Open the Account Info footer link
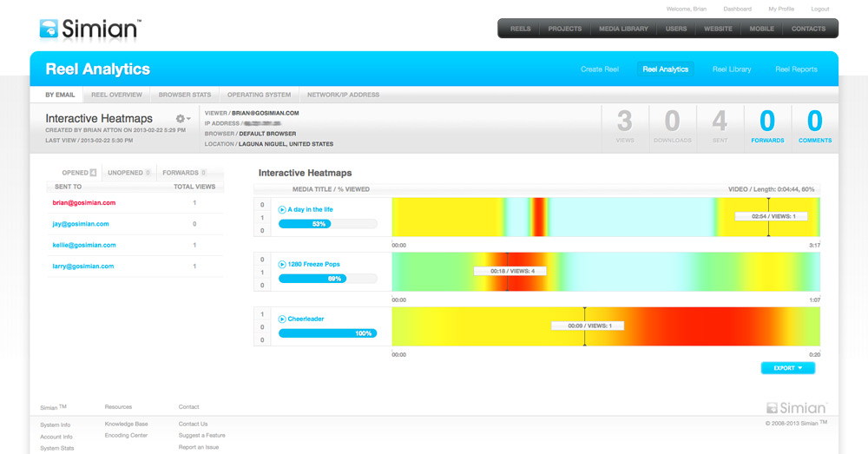Image resolution: width=868 pixels, height=454 pixels. 56,437
